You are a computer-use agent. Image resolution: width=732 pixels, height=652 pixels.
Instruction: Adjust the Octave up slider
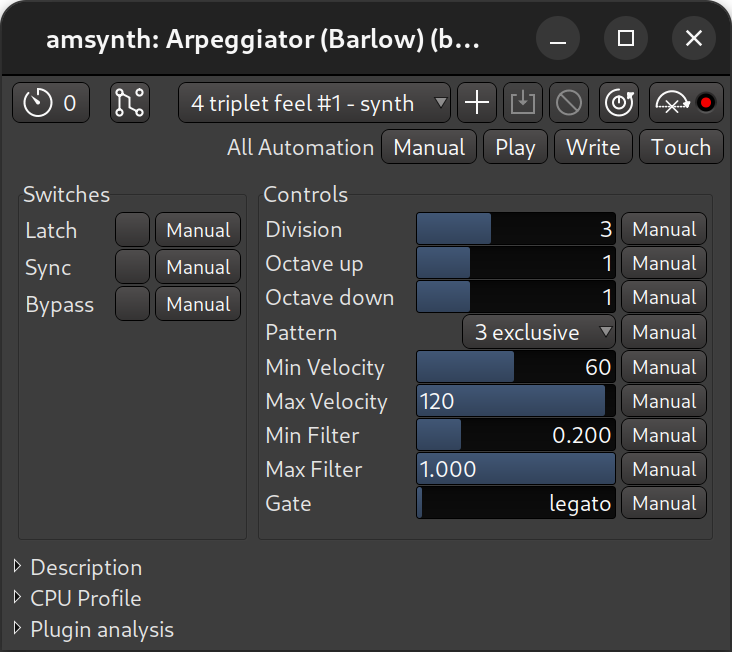(x=516, y=263)
